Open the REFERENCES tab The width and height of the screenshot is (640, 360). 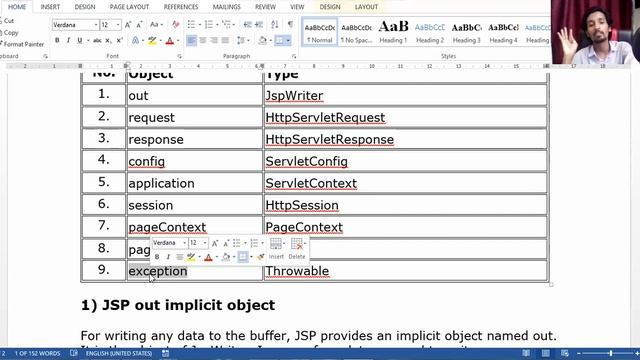[181, 7]
